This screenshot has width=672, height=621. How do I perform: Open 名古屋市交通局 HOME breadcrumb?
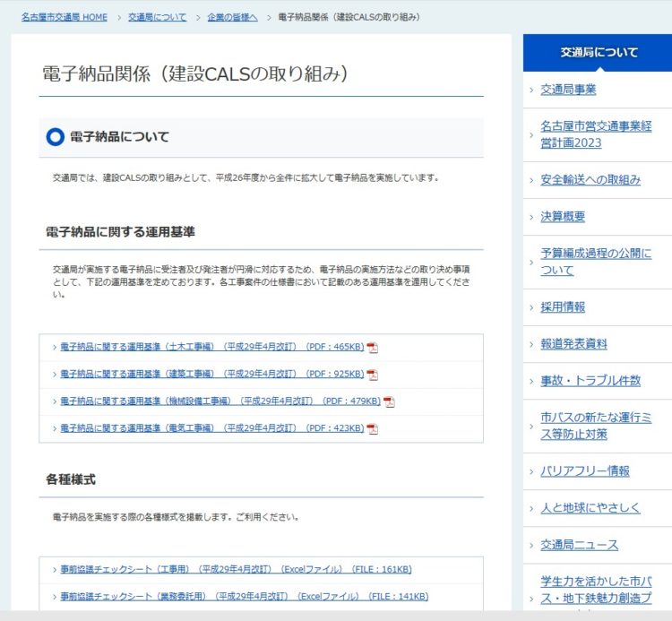pyautogui.click(x=65, y=17)
